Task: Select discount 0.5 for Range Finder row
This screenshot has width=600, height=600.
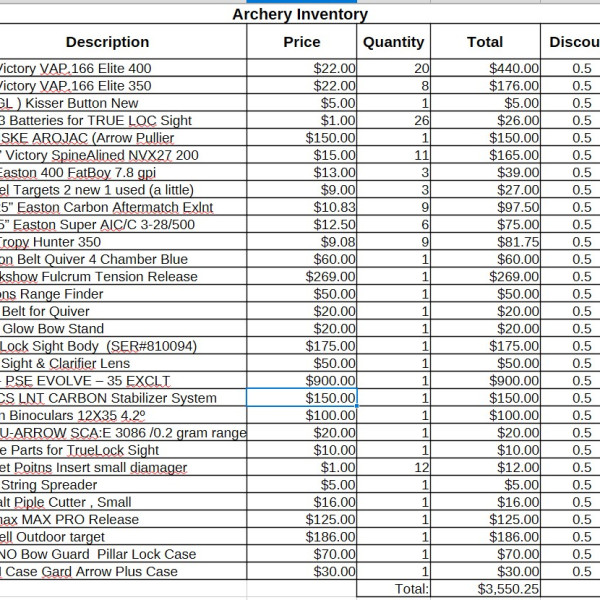Action: [571, 294]
